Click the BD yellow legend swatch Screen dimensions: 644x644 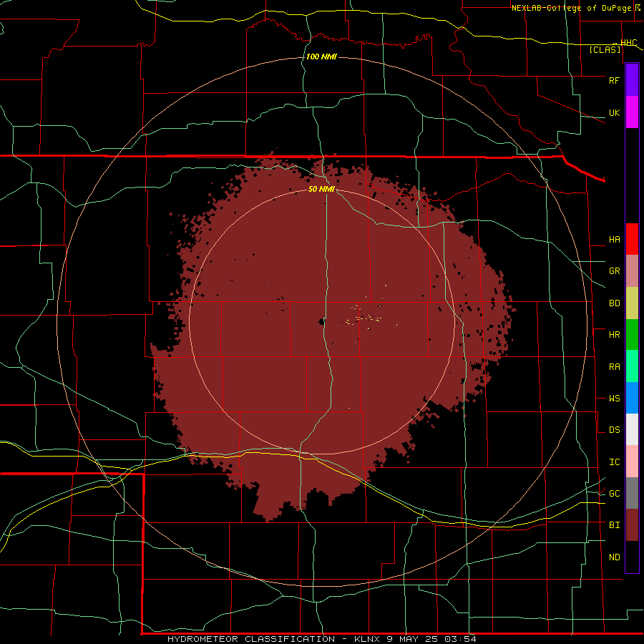[632, 303]
